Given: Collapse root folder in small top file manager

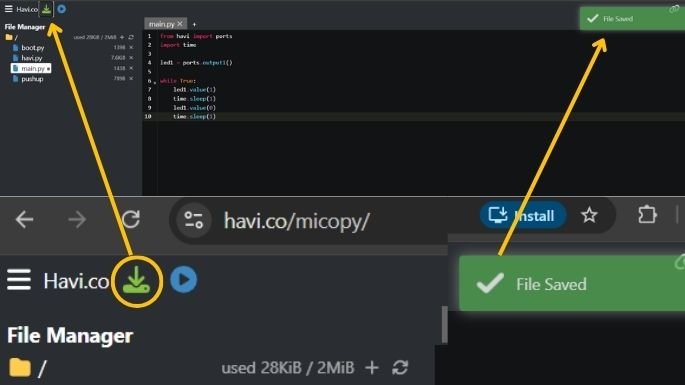Looking at the screenshot, I should coord(9,37).
